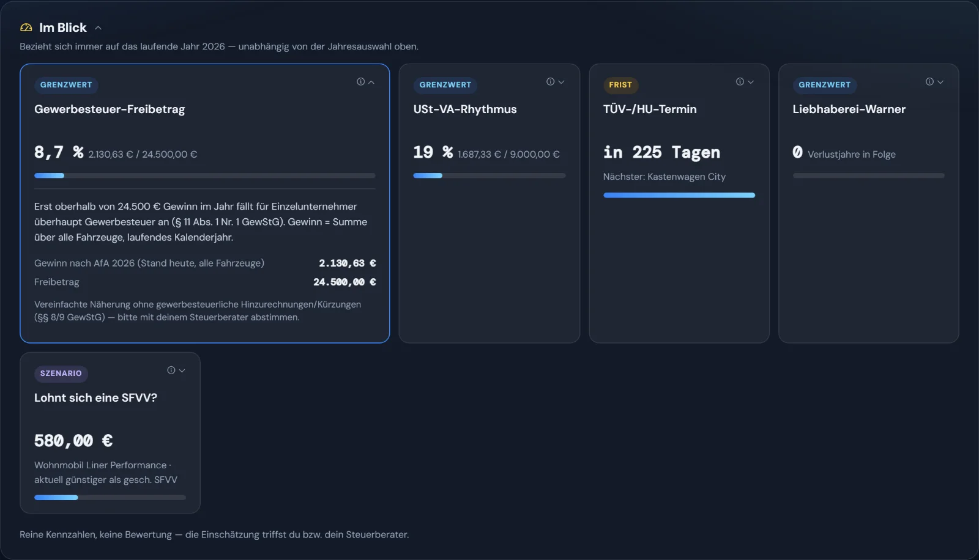
Task: Click GRENZWERT badge on USt-VA-Rhythmus card
Action: coord(445,85)
